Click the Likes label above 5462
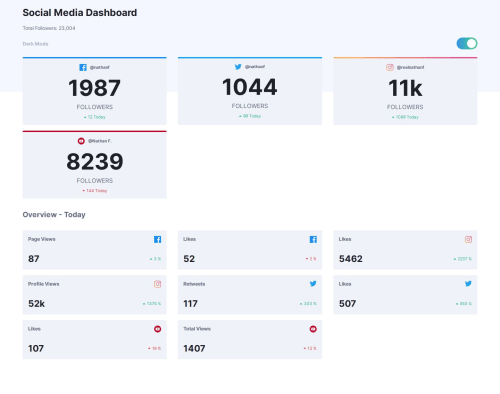 click(x=345, y=239)
